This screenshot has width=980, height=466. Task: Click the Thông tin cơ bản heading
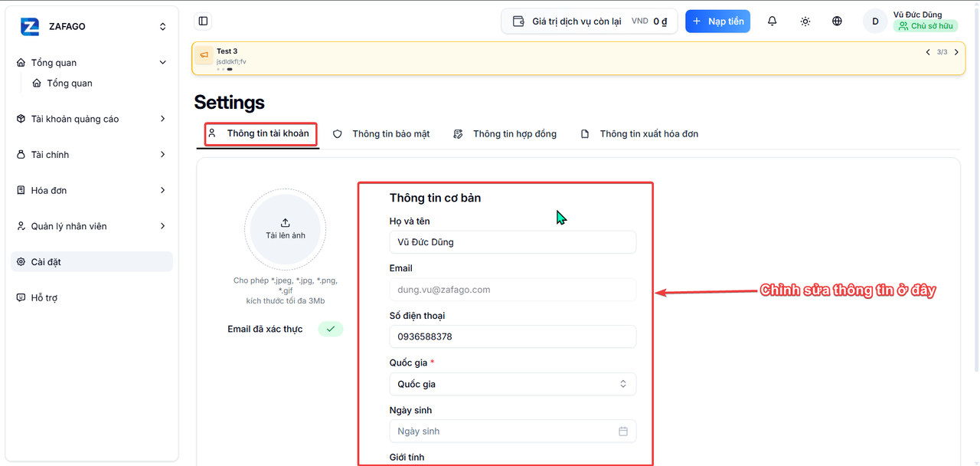pyautogui.click(x=435, y=198)
